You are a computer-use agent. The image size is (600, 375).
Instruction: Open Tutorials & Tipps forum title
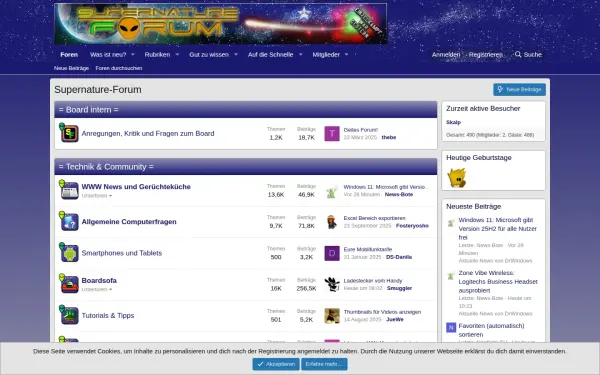pos(108,316)
